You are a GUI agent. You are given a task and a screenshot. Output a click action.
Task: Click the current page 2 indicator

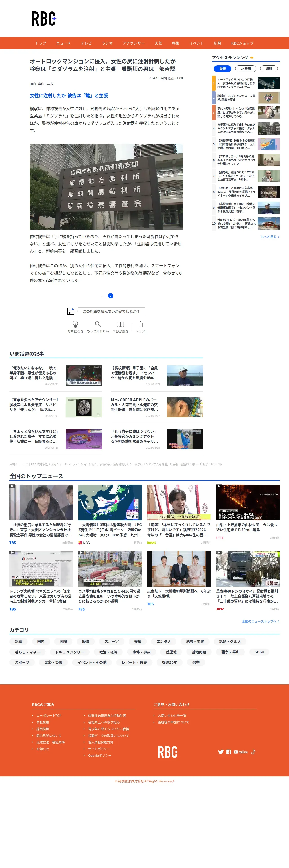click(x=110, y=296)
